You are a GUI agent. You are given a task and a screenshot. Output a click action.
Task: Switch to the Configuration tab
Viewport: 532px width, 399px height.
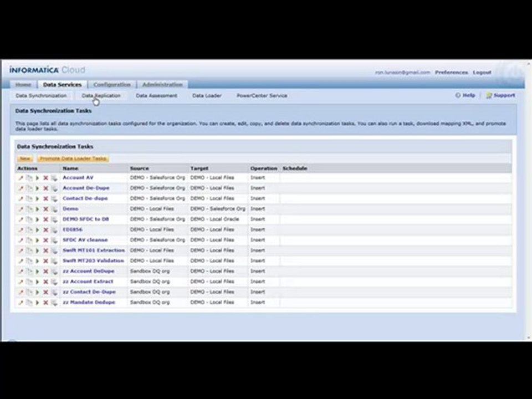pyautogui.click(x=112, y=84)
